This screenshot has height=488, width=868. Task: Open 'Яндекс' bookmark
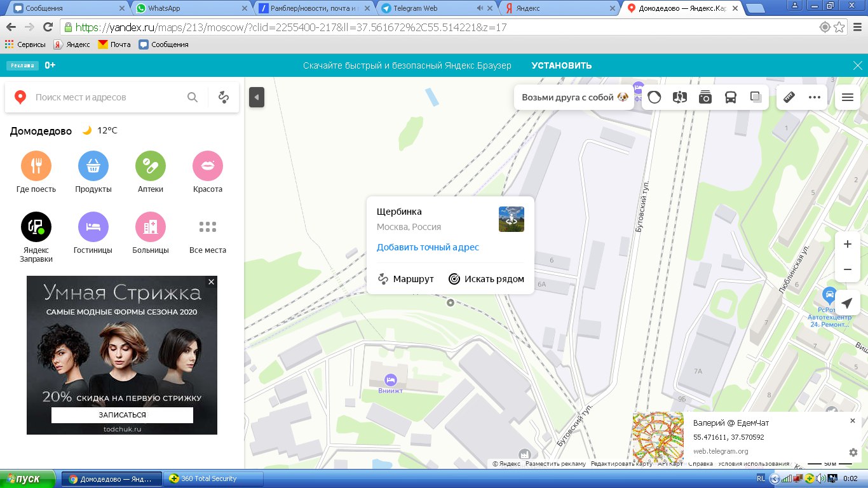(x=71, y=44)
